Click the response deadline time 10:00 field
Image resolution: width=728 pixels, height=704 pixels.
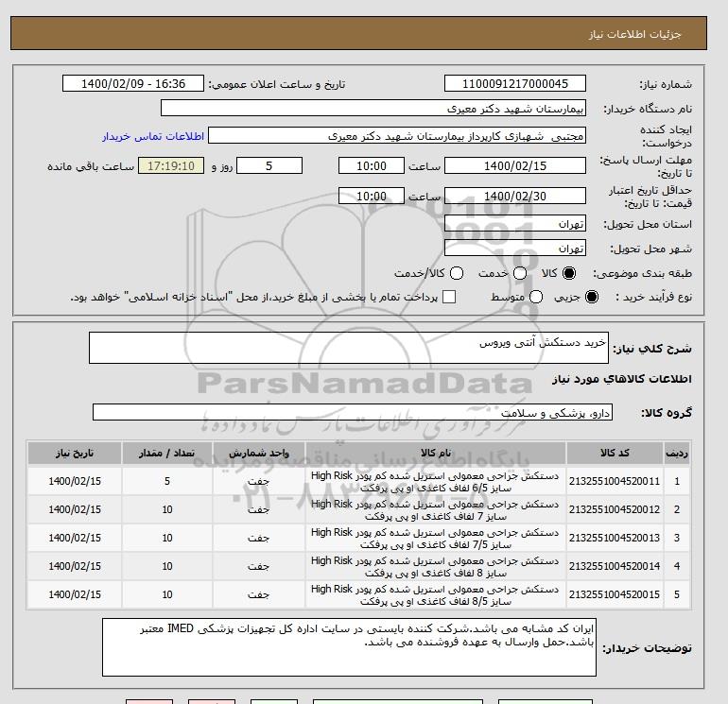(x=372, y=165)
